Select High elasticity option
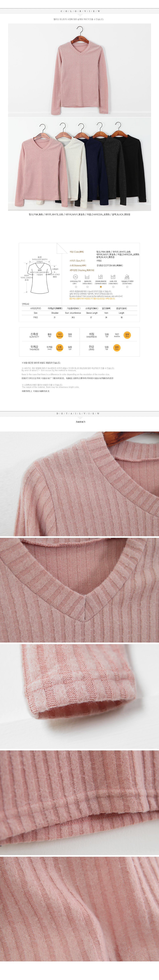The width and height of the screenshot is (159, 980). (49, 335)
